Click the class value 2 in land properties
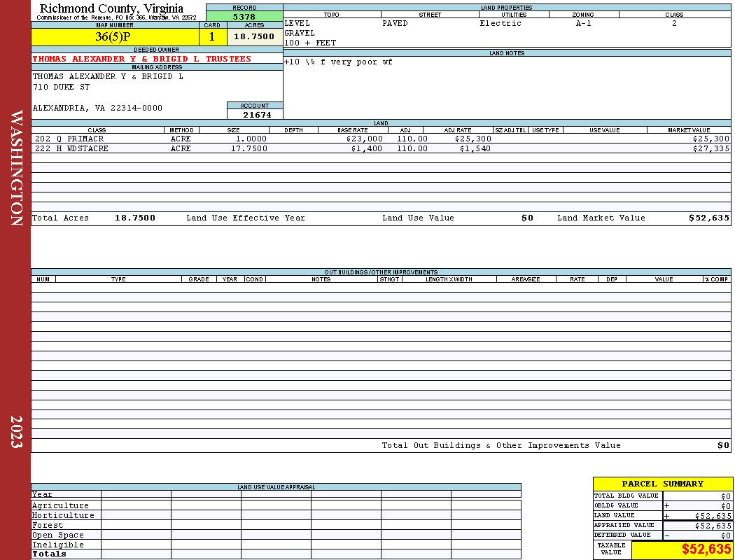Image resolution: width=735 pixels, height=560 pixels. point(674,23)
